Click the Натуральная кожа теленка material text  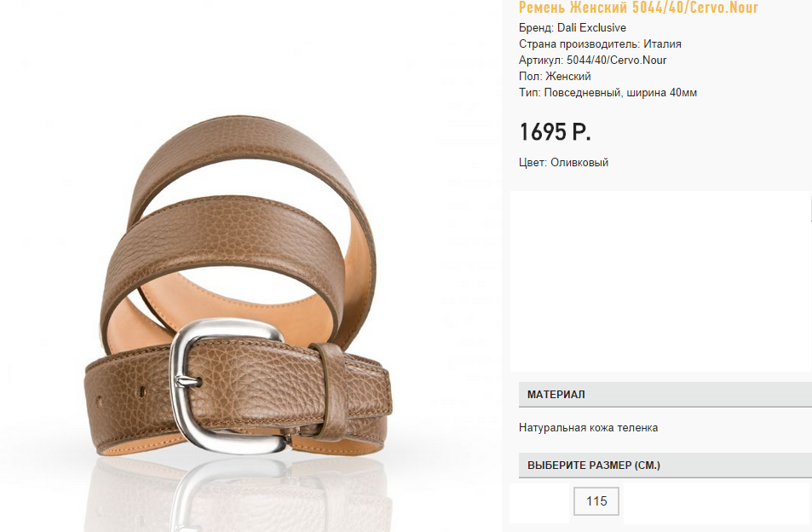point(588,428)
